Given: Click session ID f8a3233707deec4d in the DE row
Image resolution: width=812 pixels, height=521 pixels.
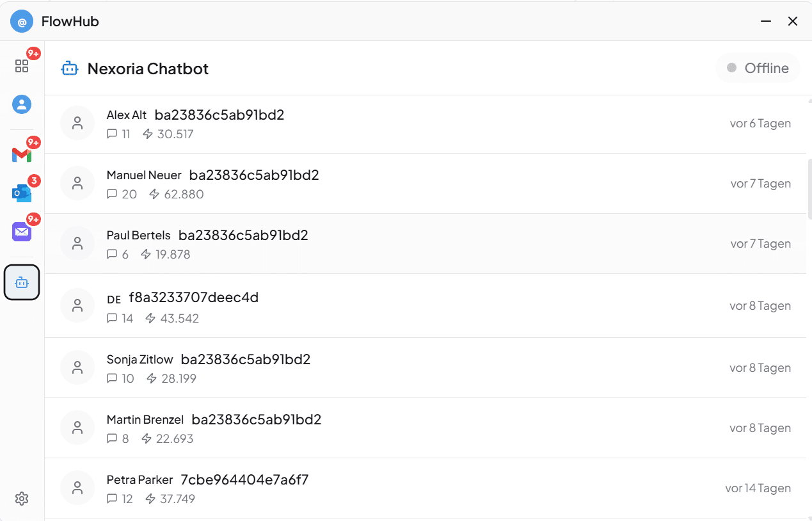Looking at the screenshot, I should point(193,297).
